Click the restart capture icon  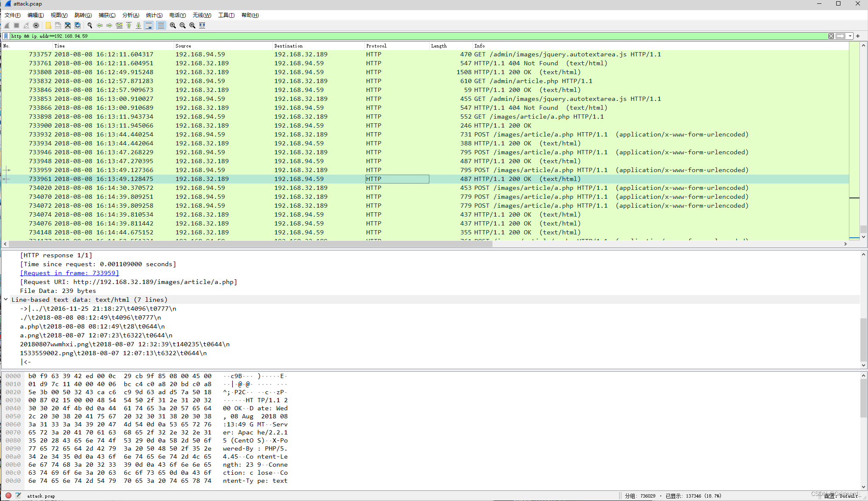[x=26, y=25]
